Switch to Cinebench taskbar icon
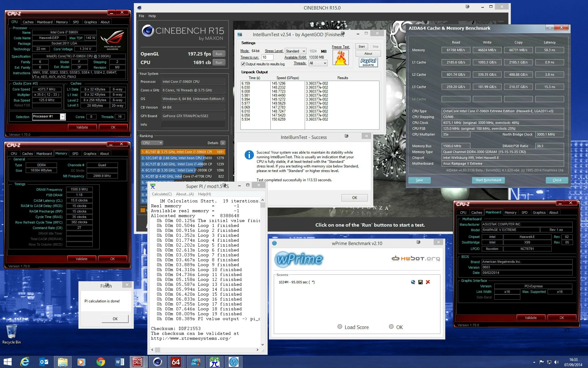 pyautogui.click(x=157, y=362)
